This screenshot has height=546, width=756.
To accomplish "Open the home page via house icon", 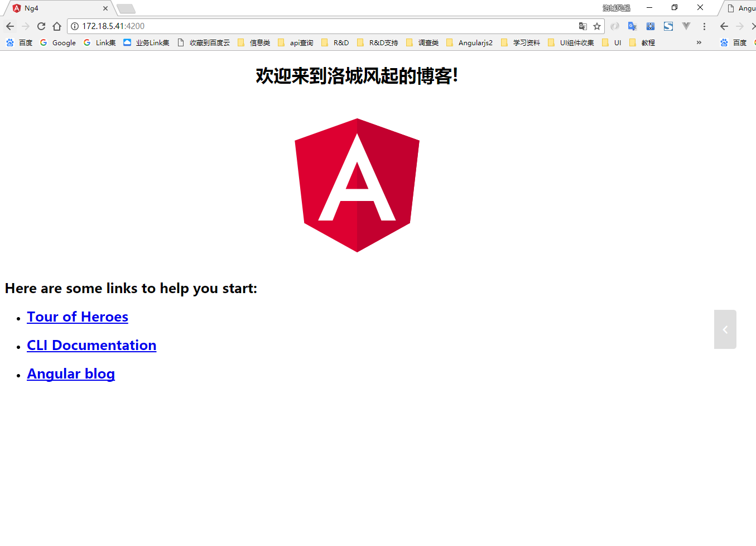I will coord(57,26).
